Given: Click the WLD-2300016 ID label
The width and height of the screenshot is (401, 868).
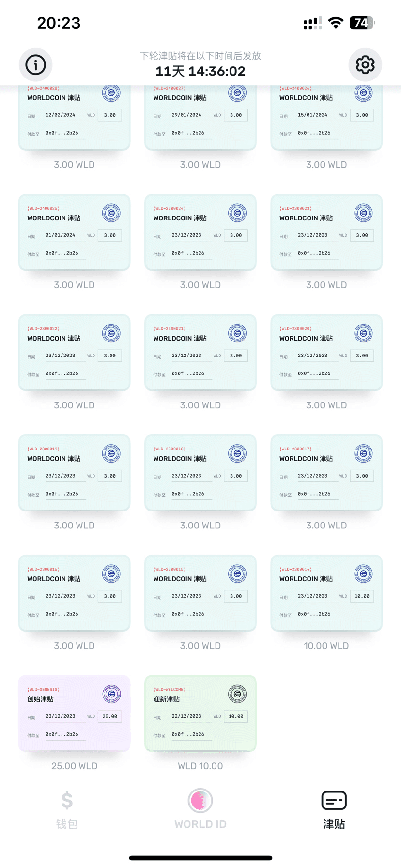Looking at the screenshot, I should [44, 569].
